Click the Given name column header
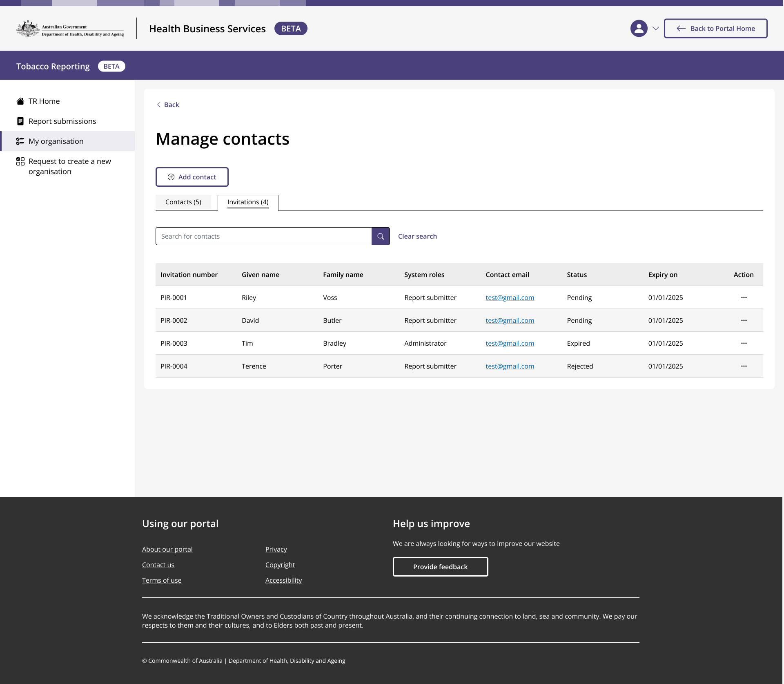This screenshot has height=684, width=784. [261, 275]
